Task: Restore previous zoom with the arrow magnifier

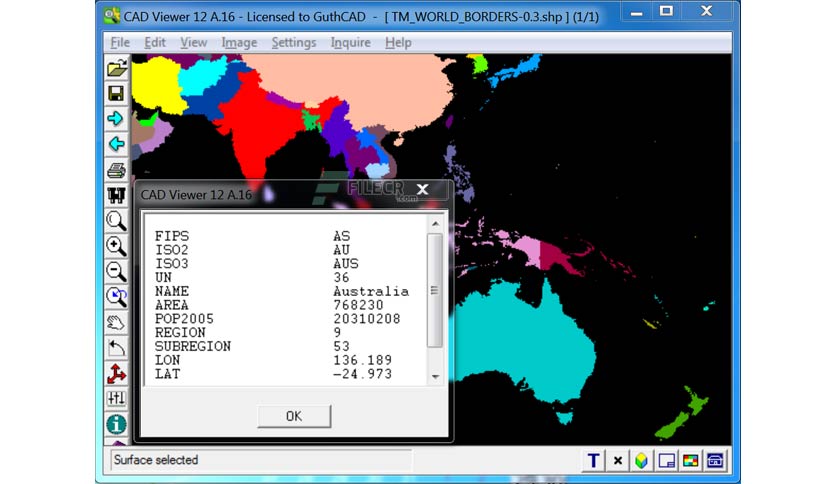Action: pos(116,297)
